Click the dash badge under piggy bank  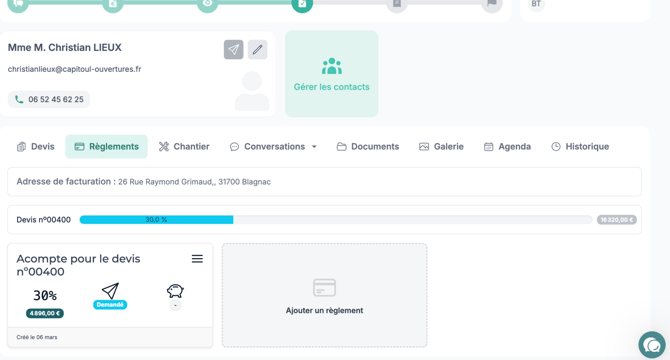click(175, 305)
